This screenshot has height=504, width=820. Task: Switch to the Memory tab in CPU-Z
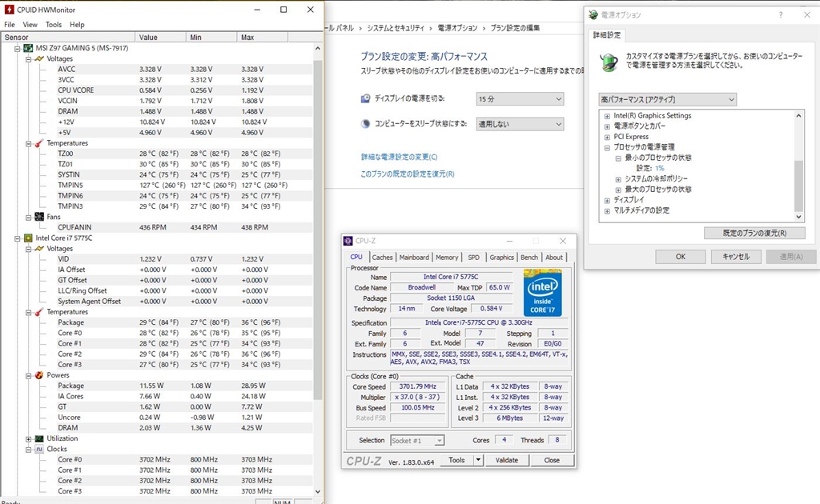point(447,258)
